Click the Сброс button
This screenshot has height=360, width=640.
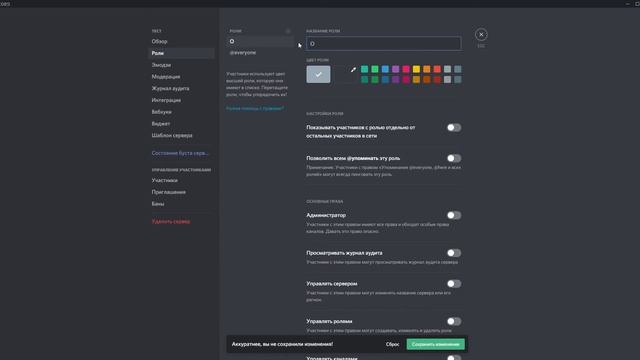[x=392, y=344]
